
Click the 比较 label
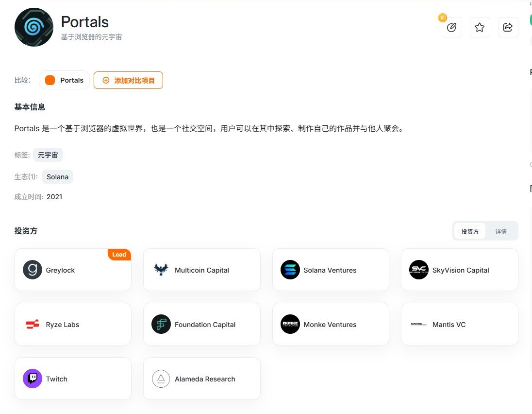click(x=22, y=80)
